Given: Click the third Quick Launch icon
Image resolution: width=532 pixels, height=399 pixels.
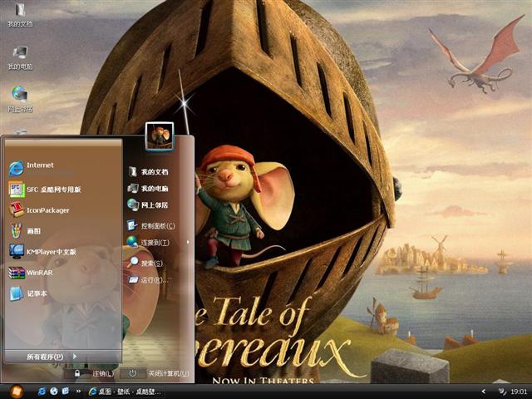Looking at the screenshot, I should 66,392.
